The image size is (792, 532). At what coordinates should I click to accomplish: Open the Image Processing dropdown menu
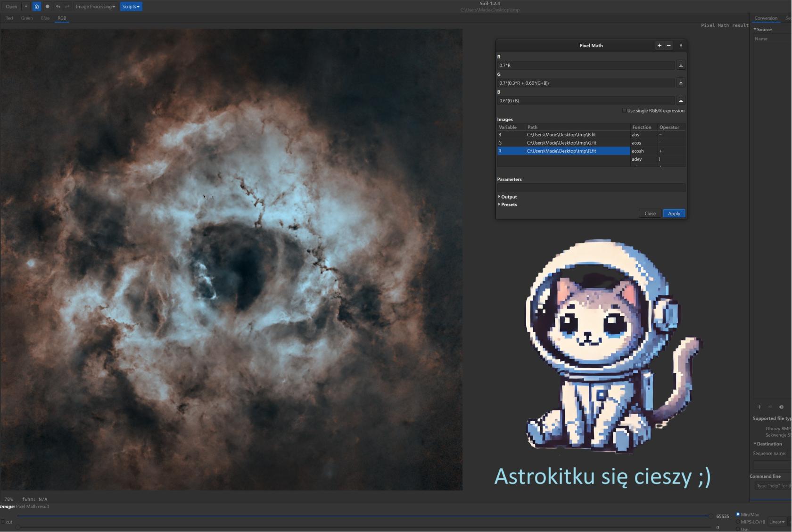tap(95, 7)
